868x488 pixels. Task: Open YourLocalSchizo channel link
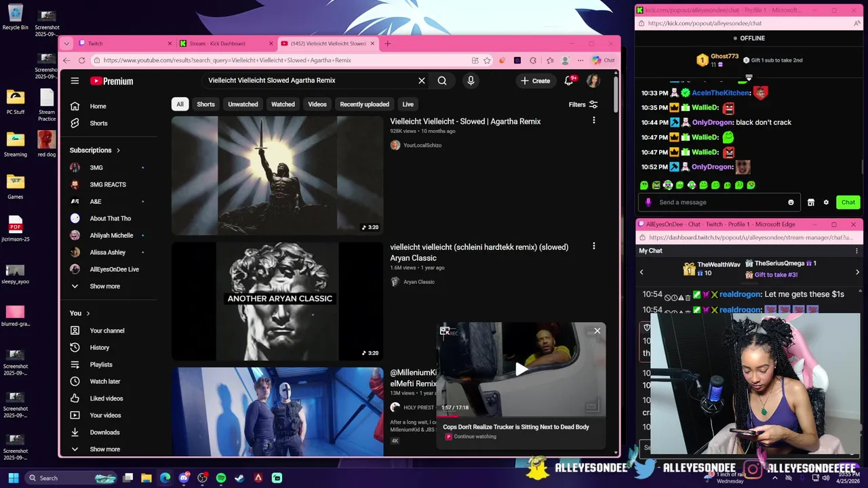(422, 145)
